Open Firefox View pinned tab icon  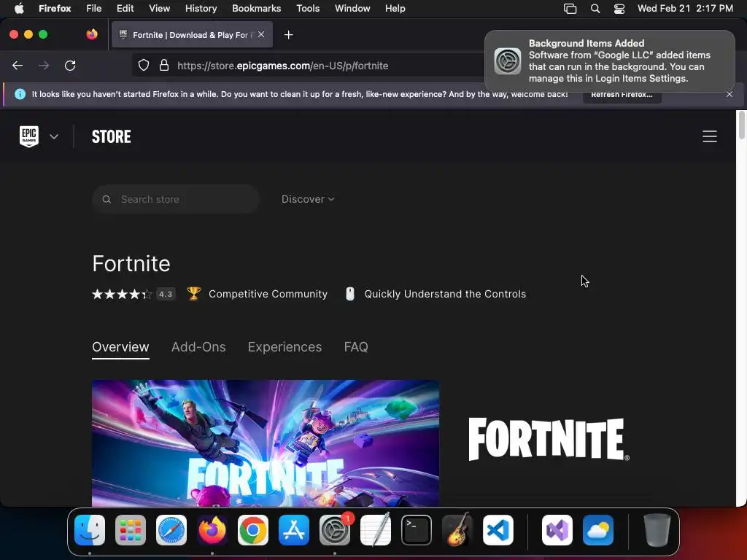(91, 34)
